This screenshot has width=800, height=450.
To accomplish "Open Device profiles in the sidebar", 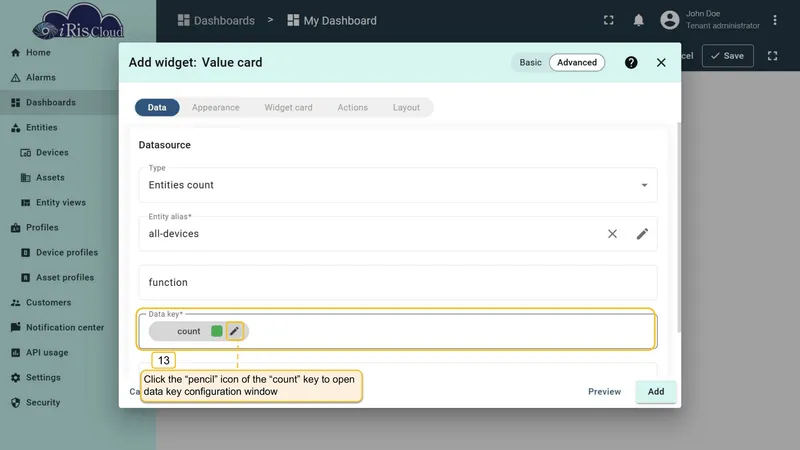I will coord(59,253).
